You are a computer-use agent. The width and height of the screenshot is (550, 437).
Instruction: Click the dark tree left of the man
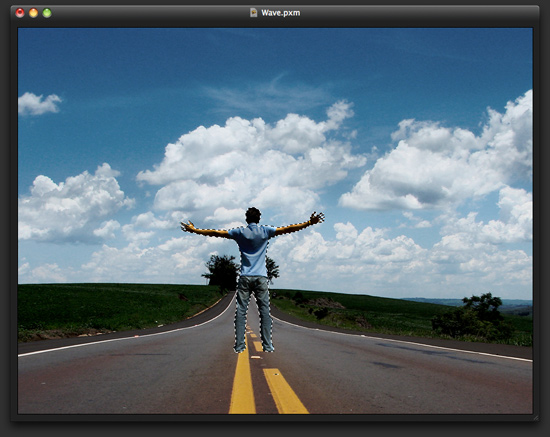click(221, 271)
